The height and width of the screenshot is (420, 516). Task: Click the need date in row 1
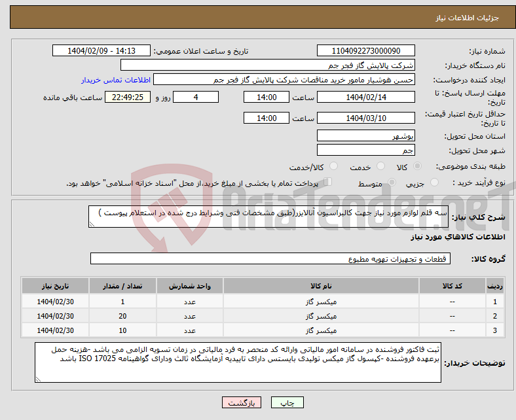click(55, 302)
